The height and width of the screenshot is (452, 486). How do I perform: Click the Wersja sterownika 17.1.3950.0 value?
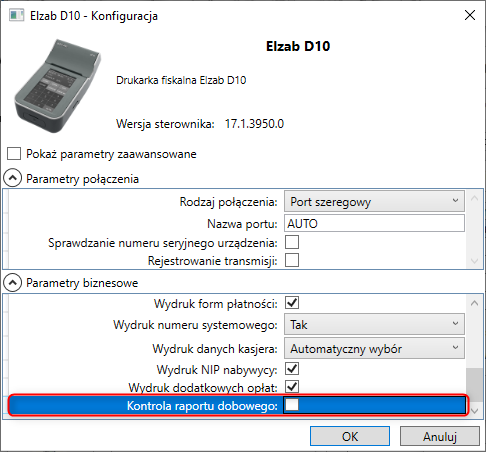click(x=254, y=124)
